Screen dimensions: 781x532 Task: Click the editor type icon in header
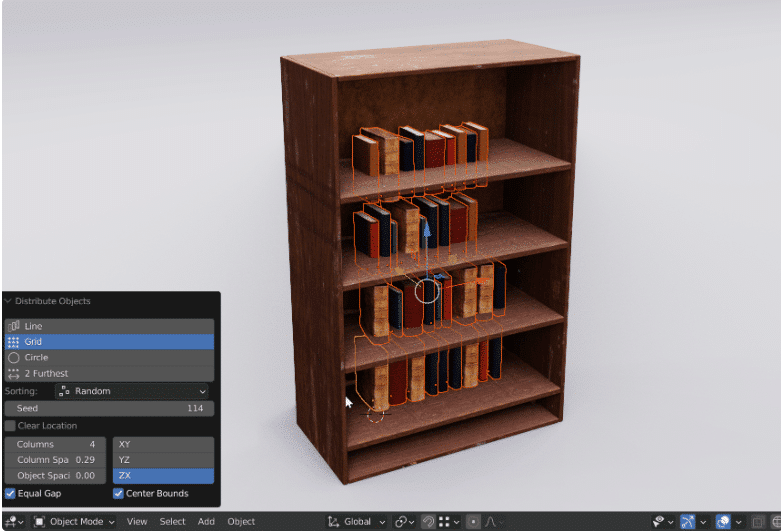[12, 521]
